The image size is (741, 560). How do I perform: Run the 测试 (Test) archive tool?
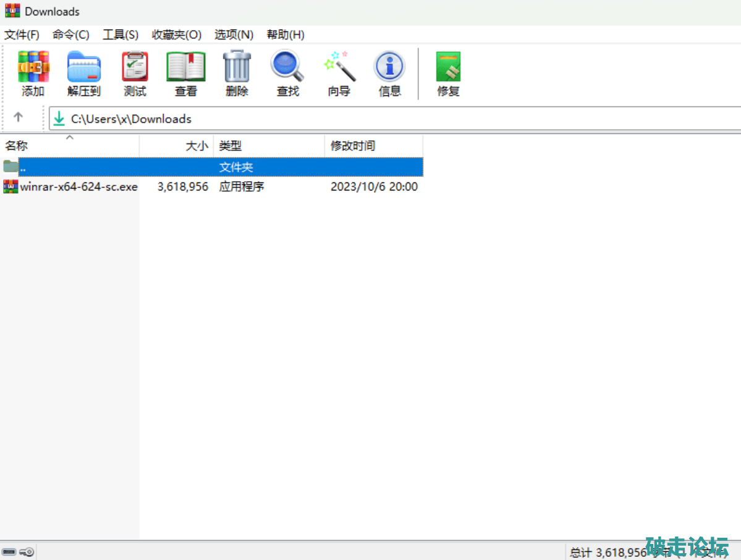click(135, 74)
